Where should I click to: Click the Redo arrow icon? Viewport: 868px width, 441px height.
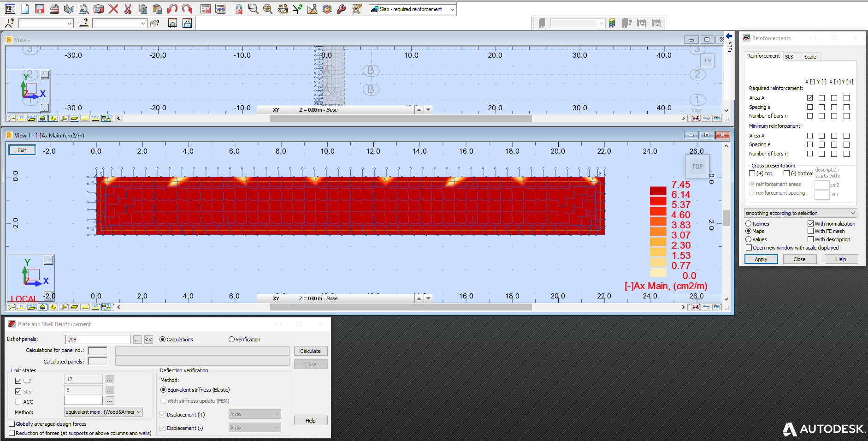coord(187,9)
